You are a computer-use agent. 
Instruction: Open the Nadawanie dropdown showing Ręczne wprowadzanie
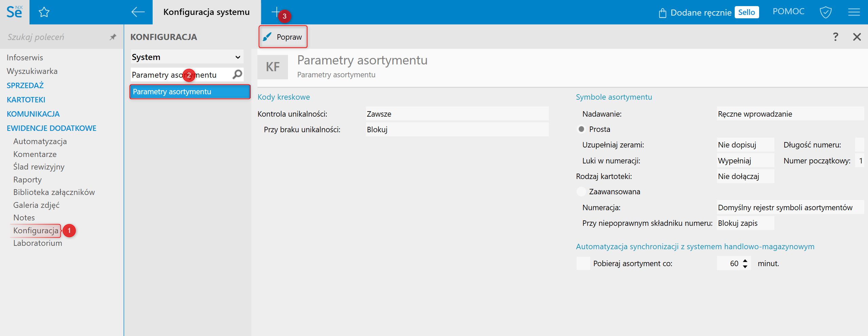(790, 114)
